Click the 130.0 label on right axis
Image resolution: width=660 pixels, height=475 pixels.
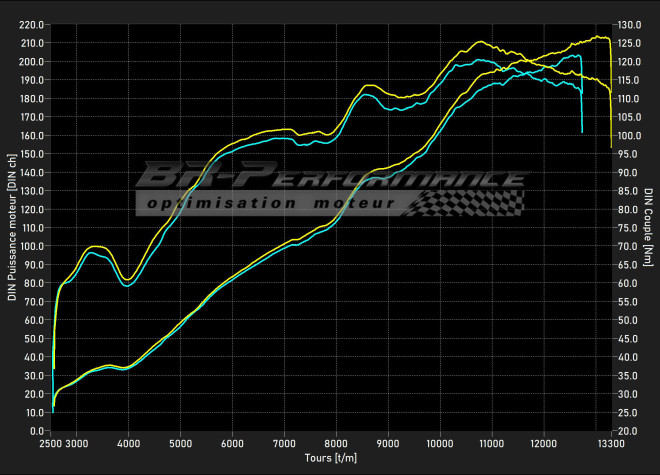pos(628,24)
